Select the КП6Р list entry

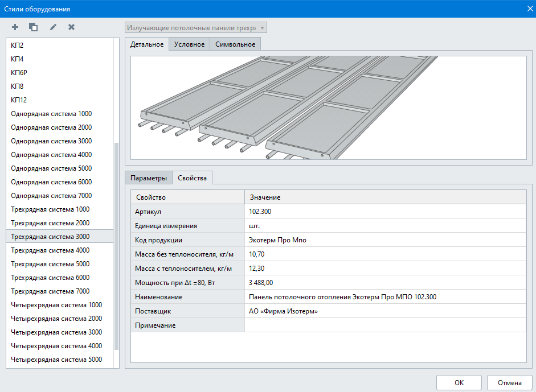pyautogui.click(x=19, y=73)
